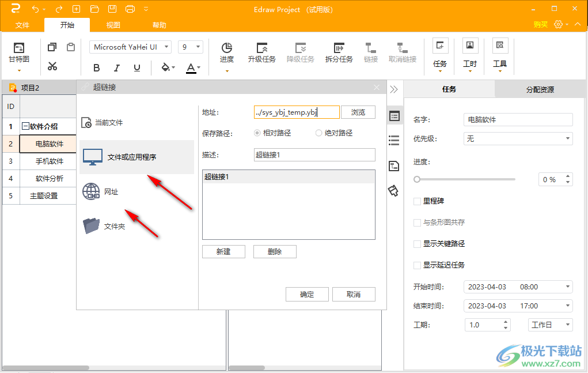Confirm with the 确定 button
588x373 pixels.
coord(307,295)
